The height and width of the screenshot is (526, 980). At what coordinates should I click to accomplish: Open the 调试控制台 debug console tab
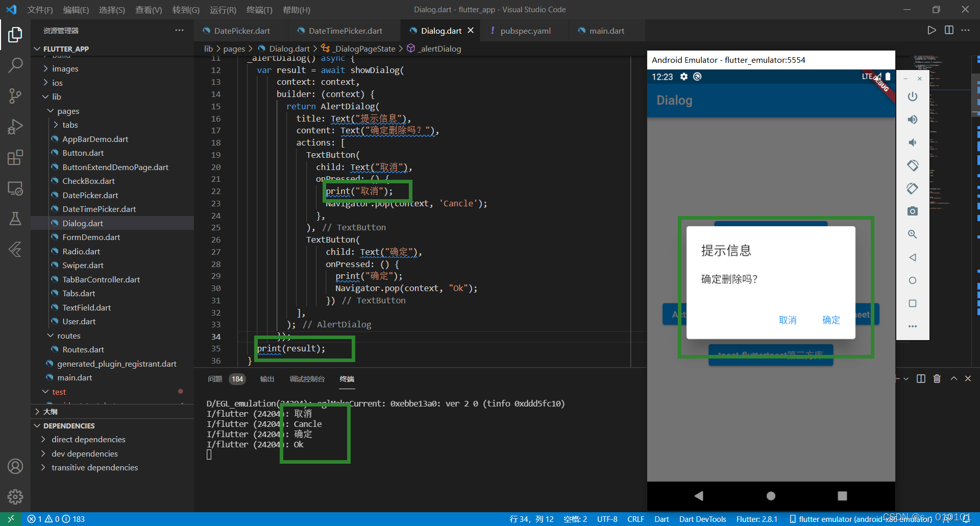[307, 379]
